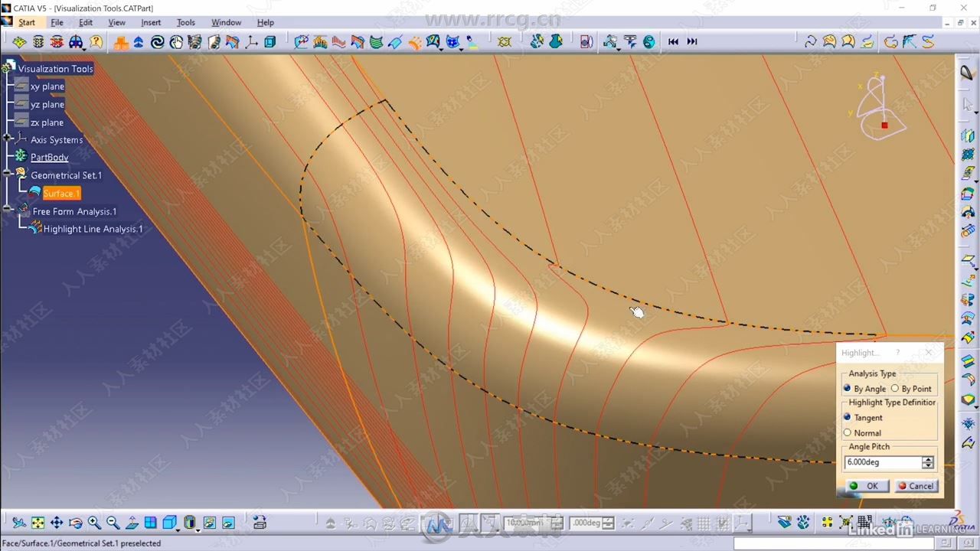Click the Hide/Show icon
The image size is (980, 551).
210,523
